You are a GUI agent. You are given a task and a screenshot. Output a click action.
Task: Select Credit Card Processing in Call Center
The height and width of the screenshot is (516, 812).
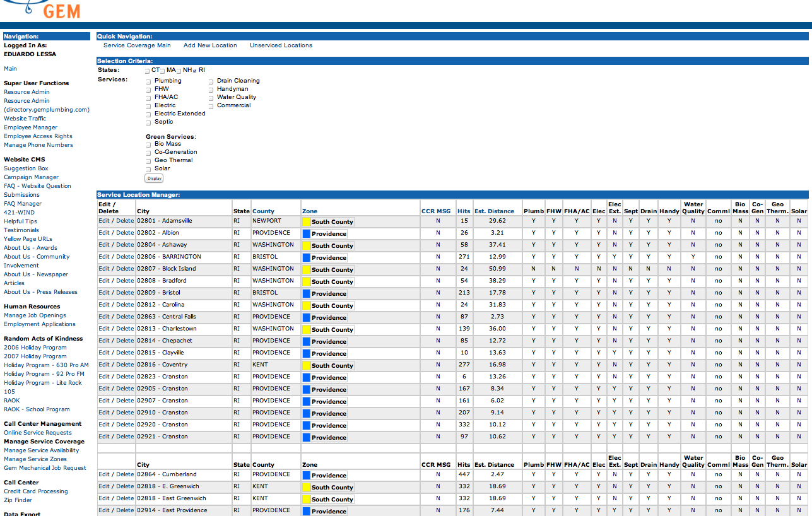click(x=35, y=491)
